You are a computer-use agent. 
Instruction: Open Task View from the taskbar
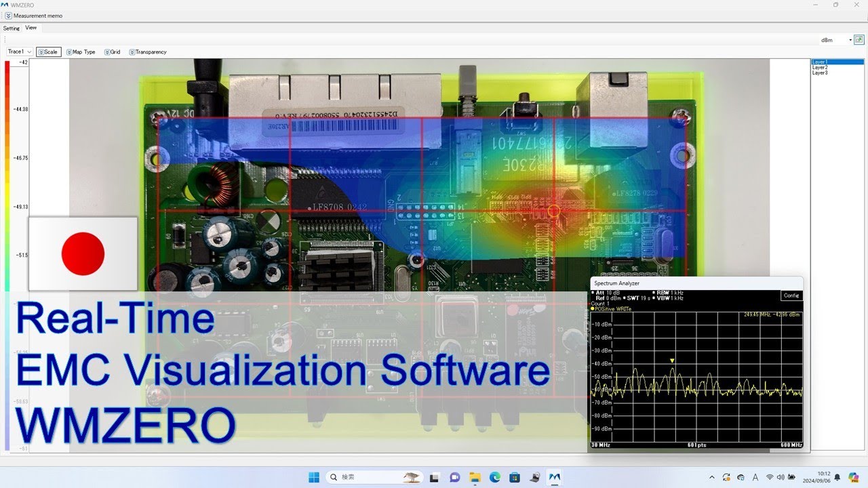[435, 477]
